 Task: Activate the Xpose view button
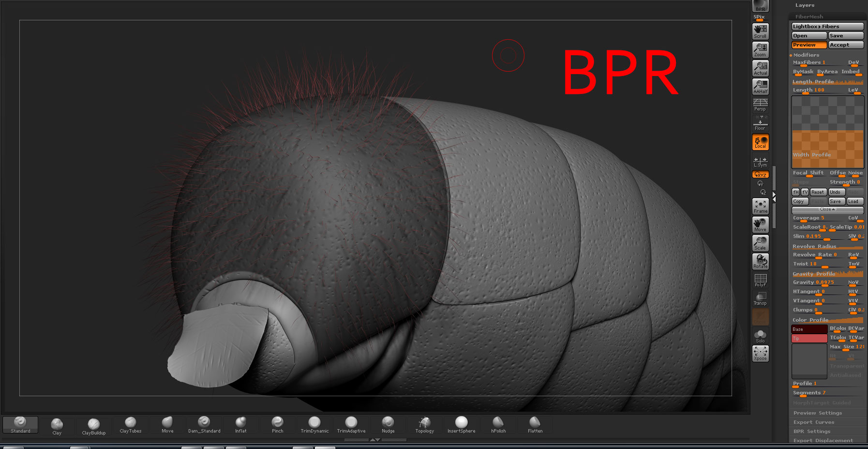[760, 354]
